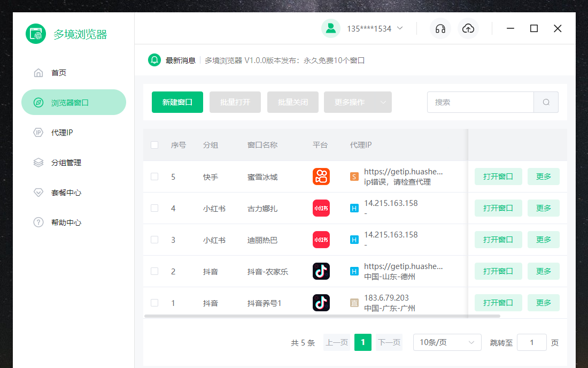Click the 跳转至 page number field
This screenshot has height=368, width=588.
pyautogui.click(x=531, y=342)
